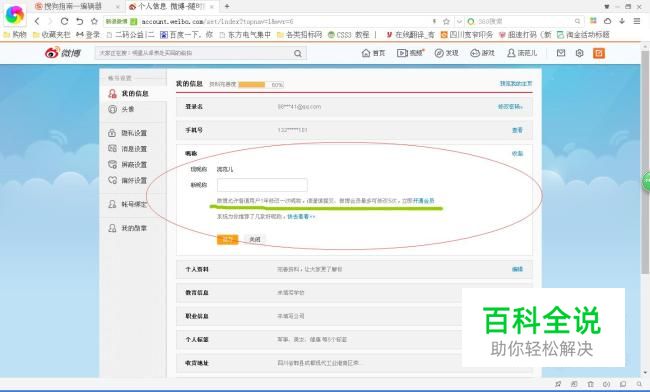This screenshot has height=392, width=650.
Task: Click 编辑 link for 个人资料
Action: coord(517,269)
